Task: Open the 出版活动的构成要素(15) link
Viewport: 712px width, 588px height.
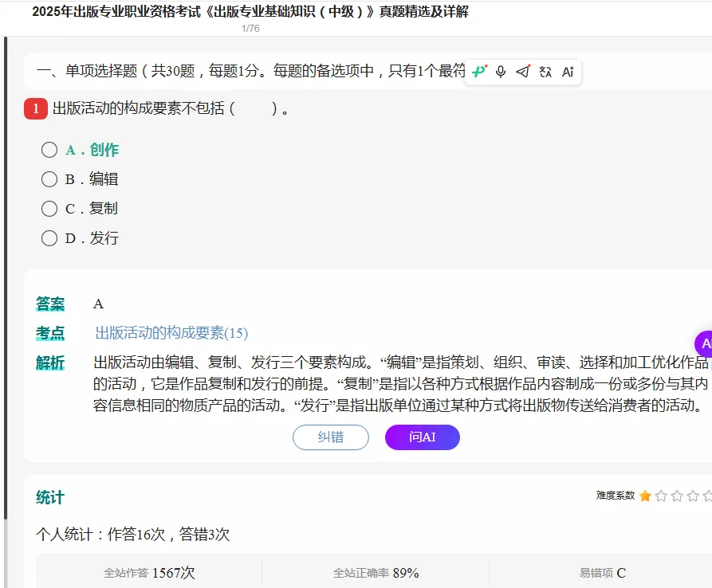Action: point(171,333)
